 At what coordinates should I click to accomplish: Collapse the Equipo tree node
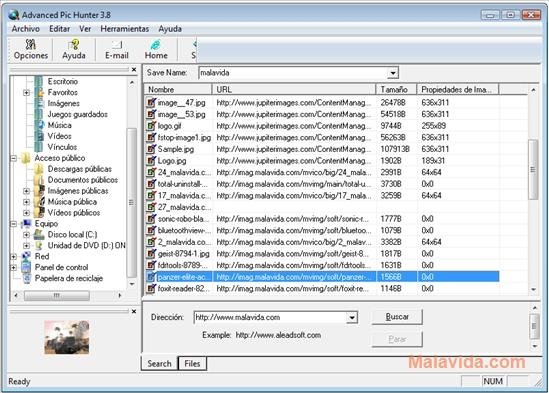pyautogui.click(x=14, y=223)
